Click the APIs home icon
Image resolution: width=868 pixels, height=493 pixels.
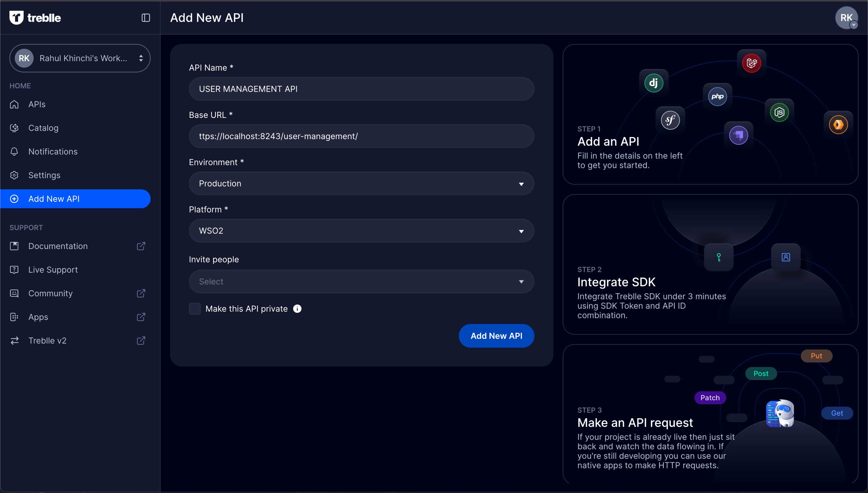point(14,104)
